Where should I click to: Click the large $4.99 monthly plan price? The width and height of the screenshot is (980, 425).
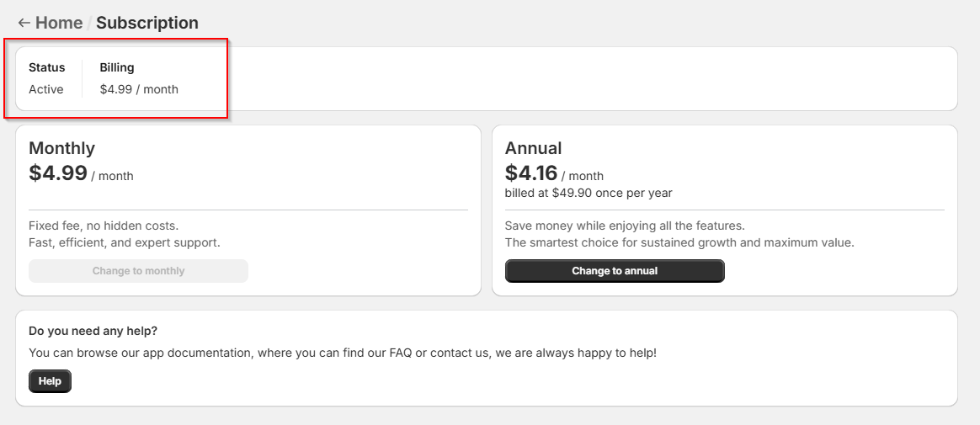click(x=58, y=173)
